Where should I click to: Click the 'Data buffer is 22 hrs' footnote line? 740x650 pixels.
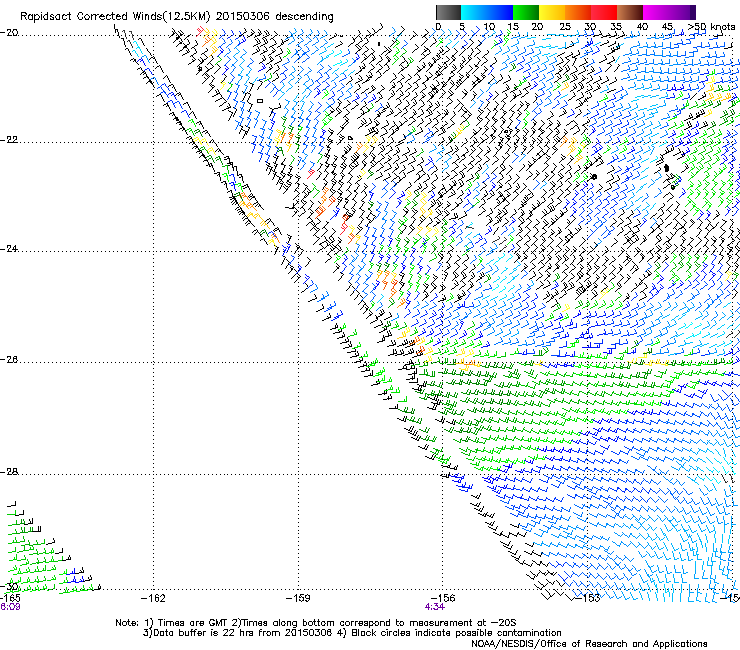(352, 633)
